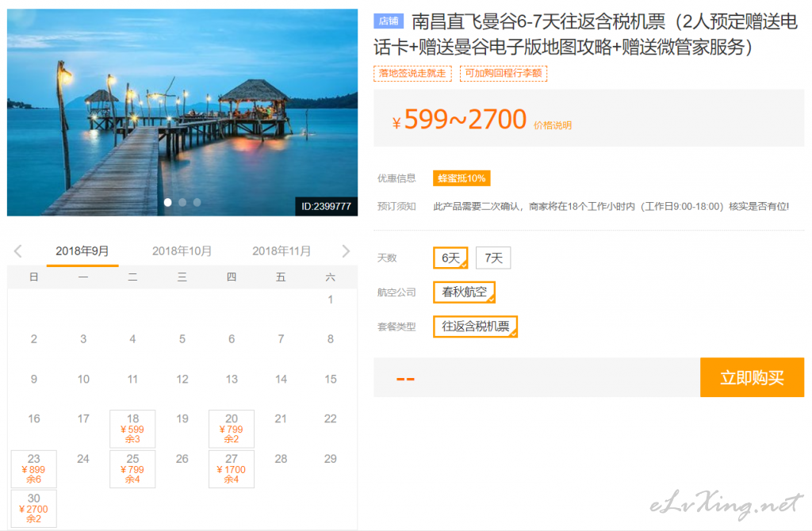The width and height of the screenshot is (812, 531).
Task: Go to next month with right arrow
Action: click(346, 251)
